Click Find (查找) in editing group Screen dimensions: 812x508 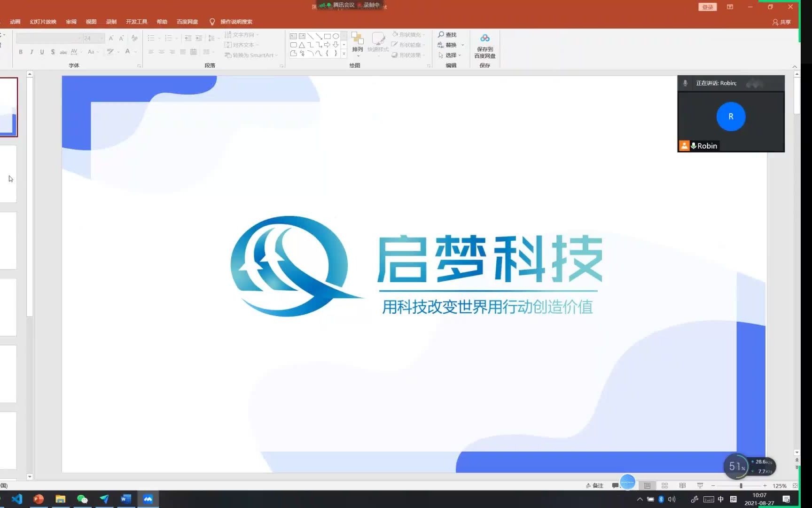pyautogui.click(x=447, y=35)
